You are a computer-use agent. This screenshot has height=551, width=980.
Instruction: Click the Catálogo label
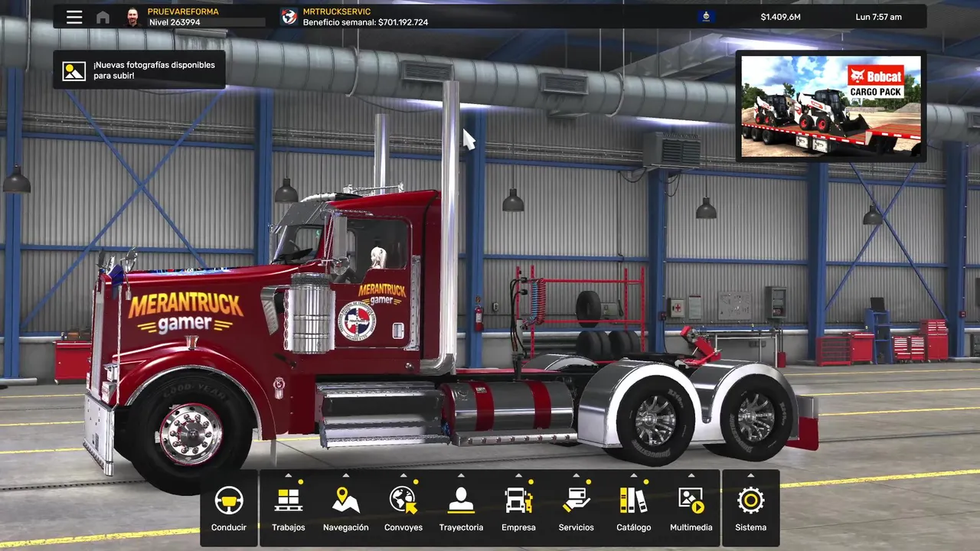point(634,527)
